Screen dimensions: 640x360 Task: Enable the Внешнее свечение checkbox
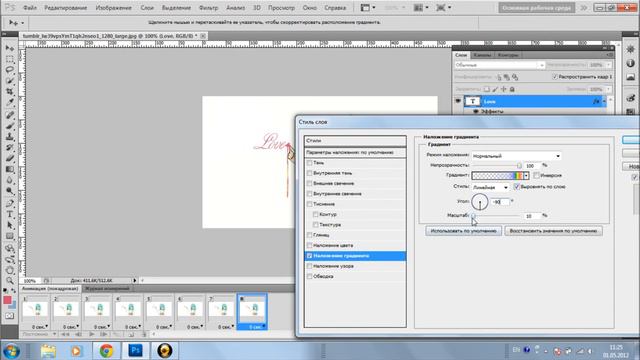pyautogui.click(x=309, y=183)
